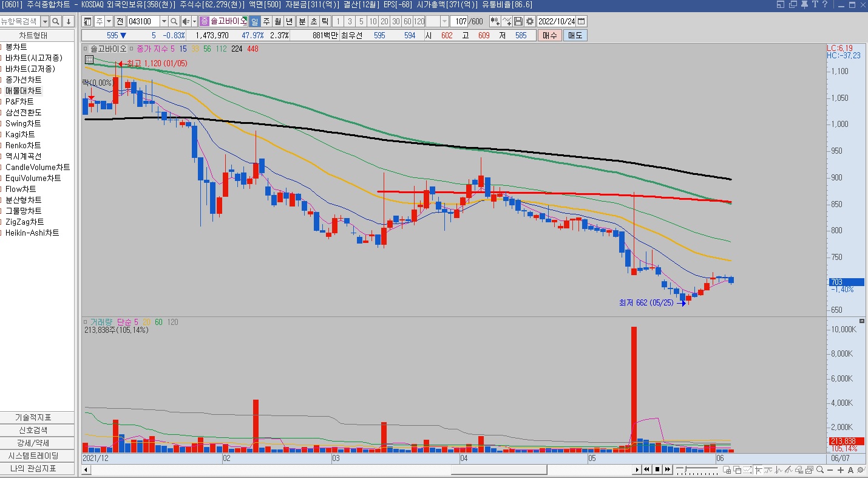Click the candle count field showing 107
868x478 pixels.
click(x=460, y=21)
